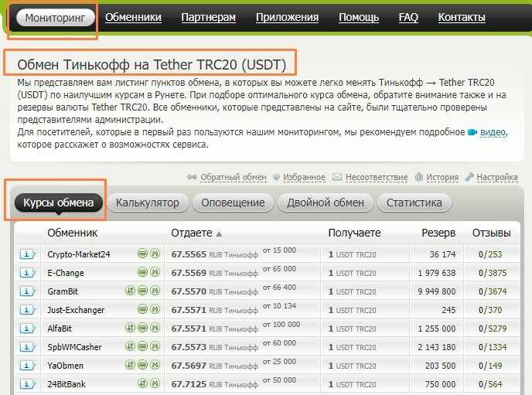Screen dimensions: 532x395
Task: Open the Crypto-Market24 exchanger name
Action: coord(79,254)
